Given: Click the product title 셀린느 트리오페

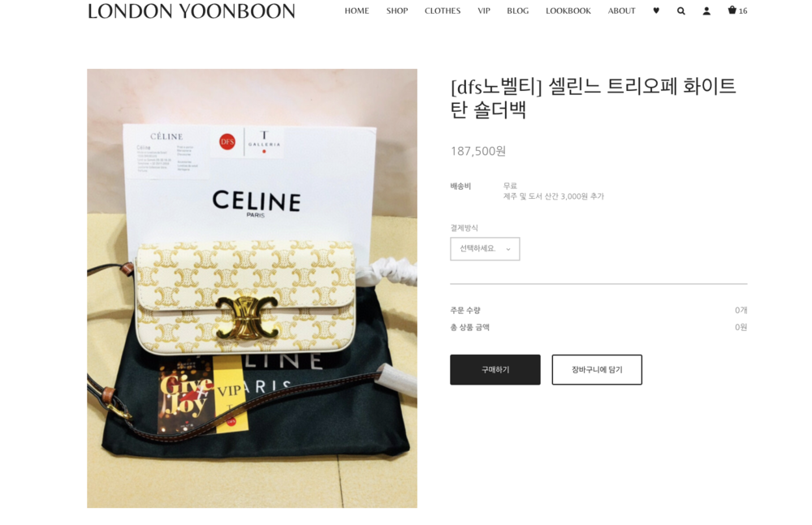Looking at the screenshot, I should [593, 97].
